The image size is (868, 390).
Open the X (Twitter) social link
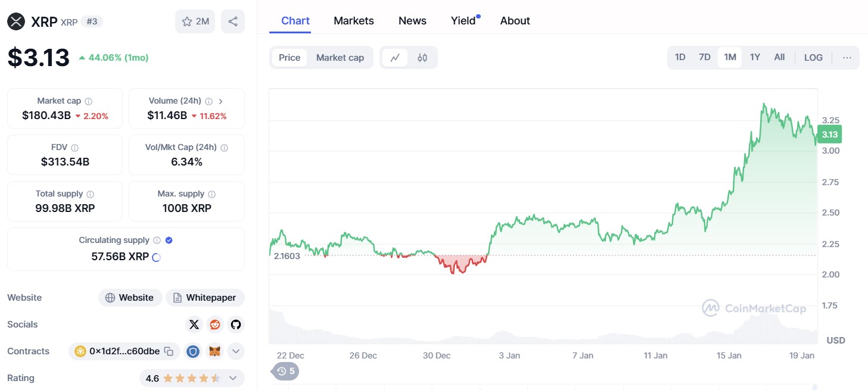194,325
